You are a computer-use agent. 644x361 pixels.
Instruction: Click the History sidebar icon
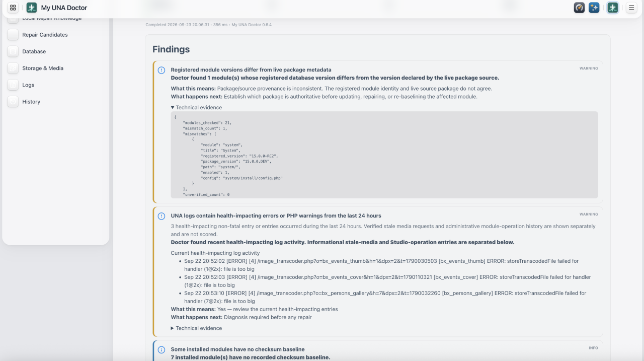tap(13, 102)
